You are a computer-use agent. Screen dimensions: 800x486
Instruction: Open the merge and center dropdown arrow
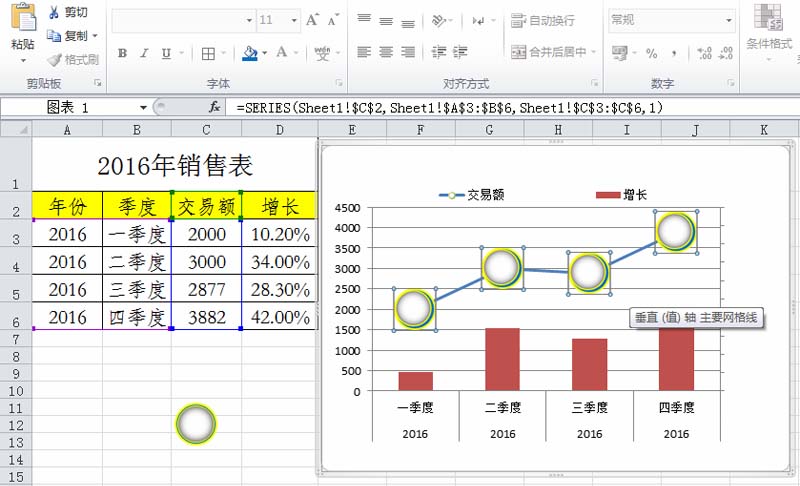click(593, 52)
